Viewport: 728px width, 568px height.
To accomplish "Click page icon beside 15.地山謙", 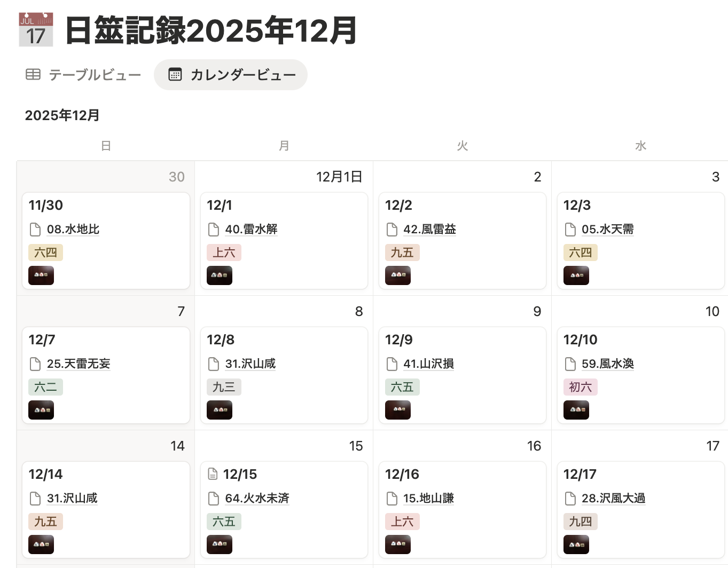I will point(392,499).
